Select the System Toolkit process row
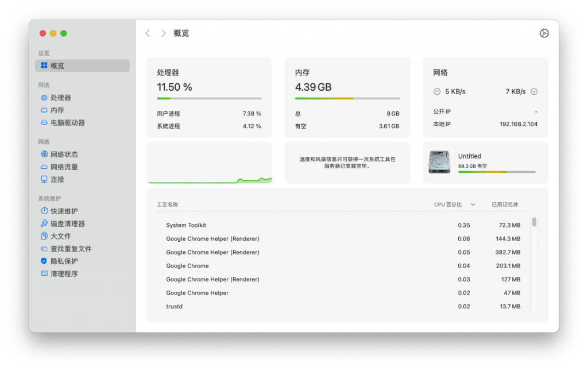The image size is (588, 371). point(343,225)
